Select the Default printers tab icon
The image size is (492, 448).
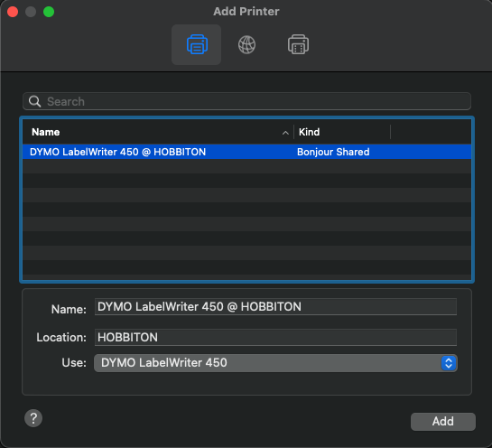[197, 44]
